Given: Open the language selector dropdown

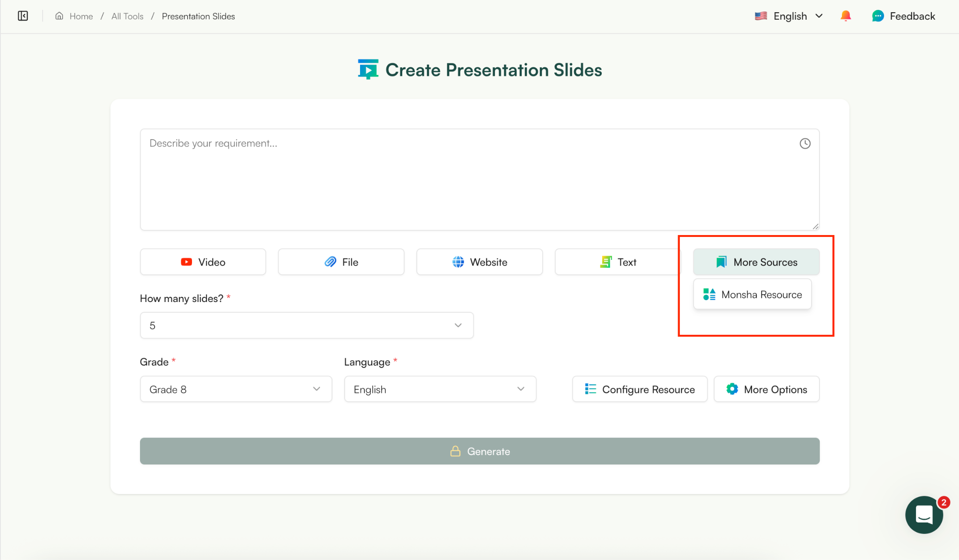Looking at the screenshot, I should click(x=439, y=389).
